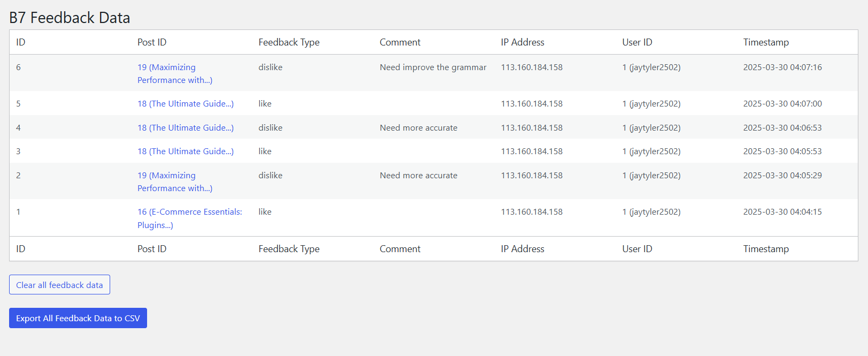Open post 18 link in row 5
This screenshot has width=868, height=356.
(186, 103)
